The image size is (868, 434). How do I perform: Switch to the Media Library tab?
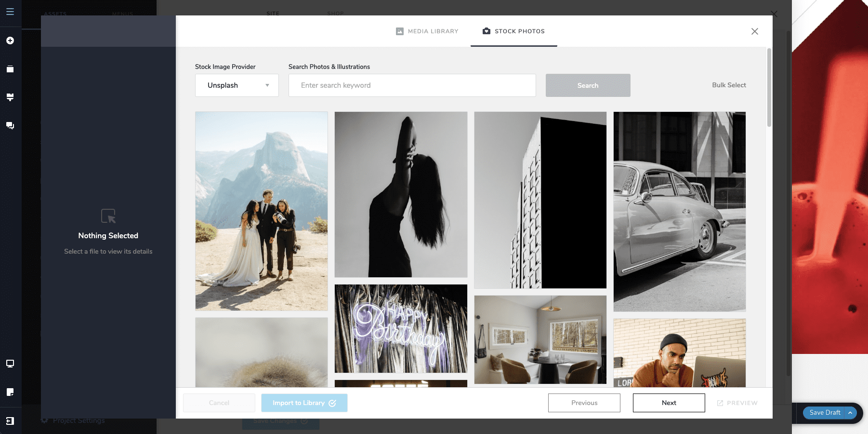427,31
